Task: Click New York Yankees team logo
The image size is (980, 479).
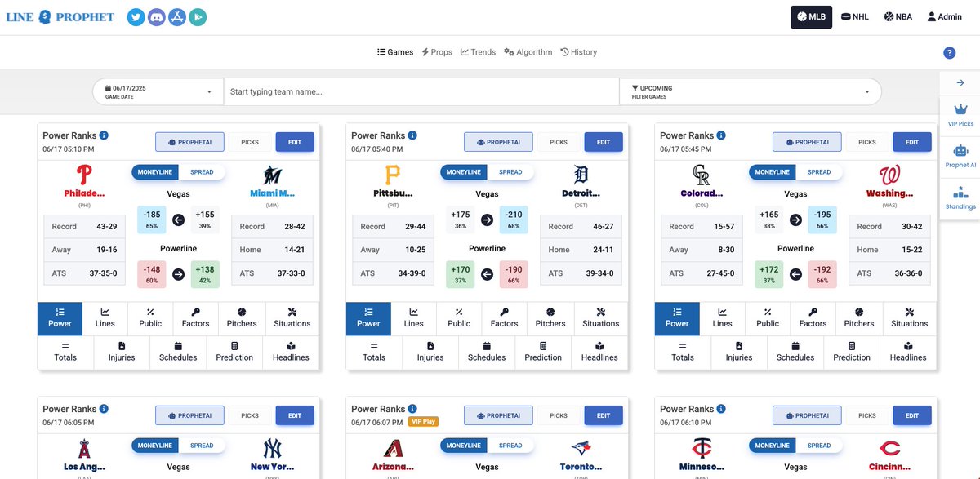Action: click(x=273, y=448)
